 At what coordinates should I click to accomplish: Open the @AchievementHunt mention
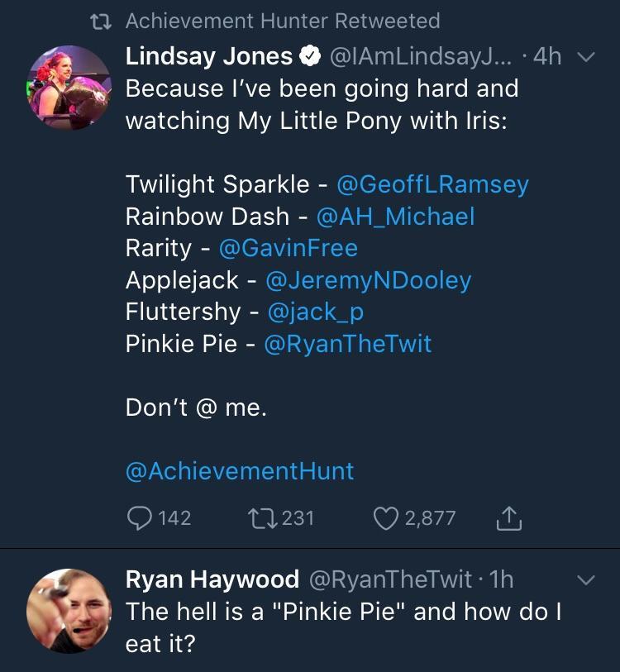tap(240, 470)
